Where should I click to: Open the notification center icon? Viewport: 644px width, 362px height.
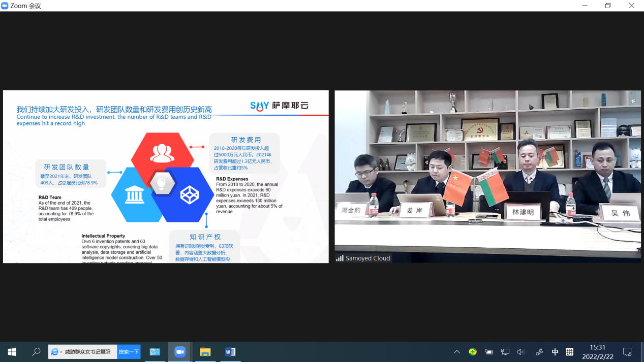point(627,352)
